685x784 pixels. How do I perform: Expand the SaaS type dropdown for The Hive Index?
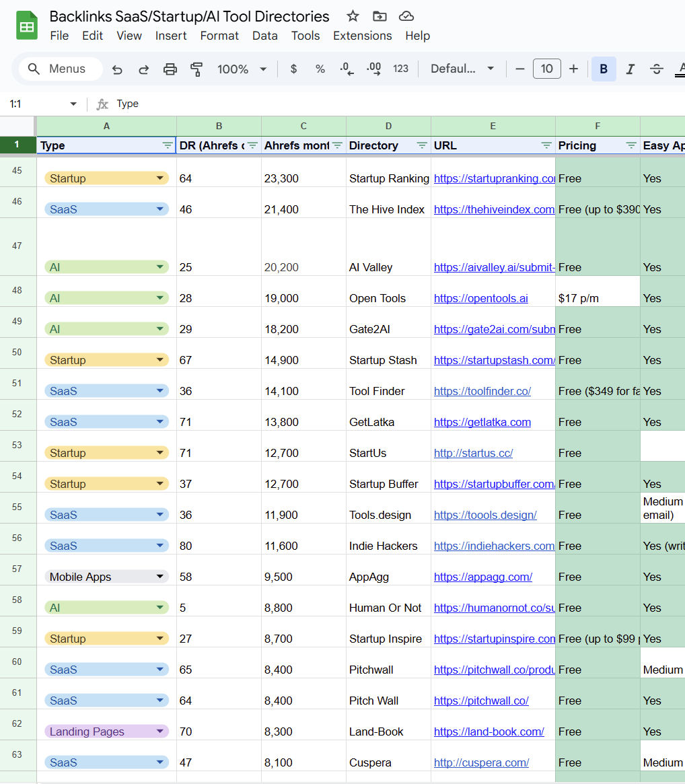[x=160, y=209]
